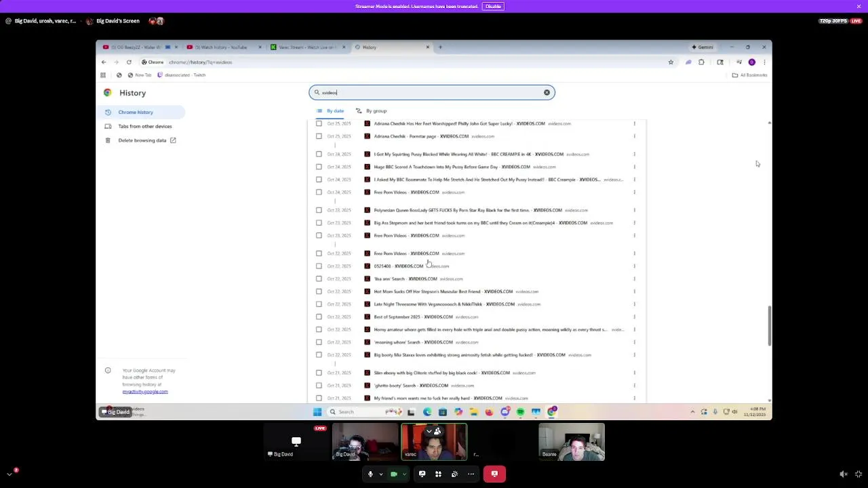The height and width of the screenshot is (488, 868).
Task: Select Chrome history in the sidebar
Action: pyautogui.click(x=140, y=112)
